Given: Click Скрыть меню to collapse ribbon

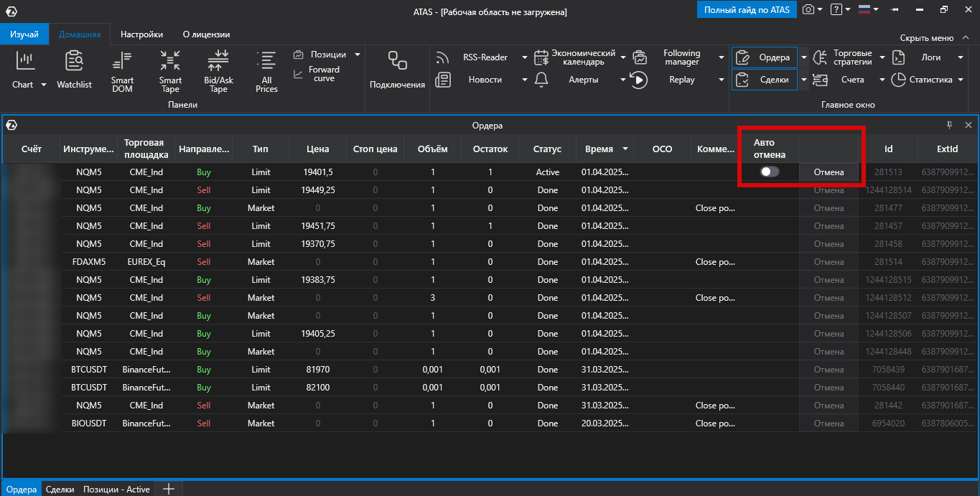Looking at the screenshot, I should [x=933, y=38].
